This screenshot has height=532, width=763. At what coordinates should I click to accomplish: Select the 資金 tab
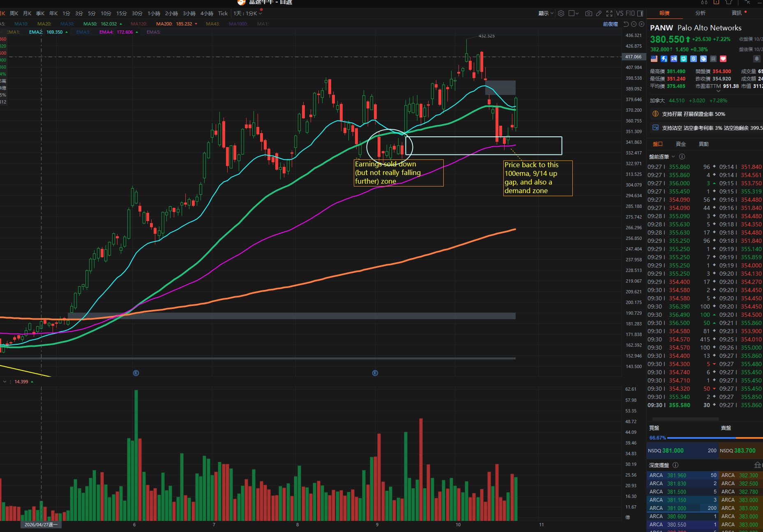pos(681,144)
